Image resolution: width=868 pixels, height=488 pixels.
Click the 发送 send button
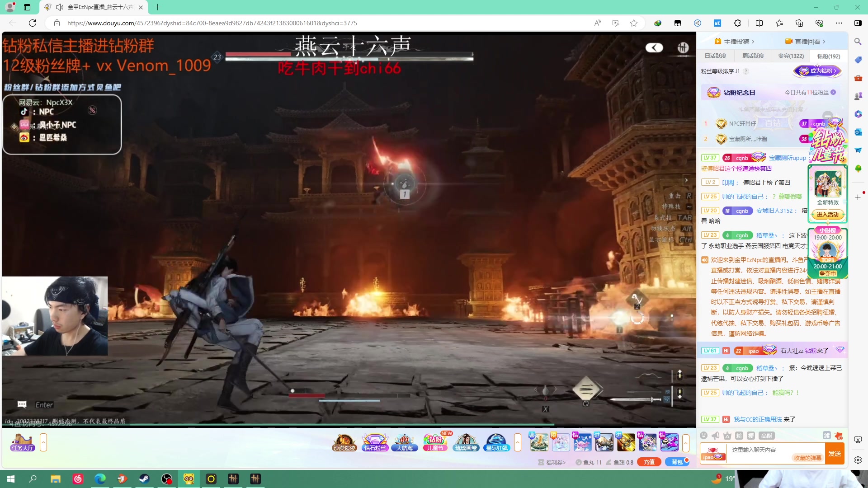(835, 454)
